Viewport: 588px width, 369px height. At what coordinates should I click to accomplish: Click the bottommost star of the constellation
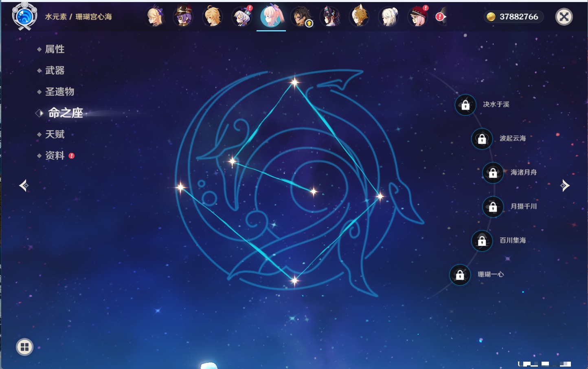coord(294,280)
